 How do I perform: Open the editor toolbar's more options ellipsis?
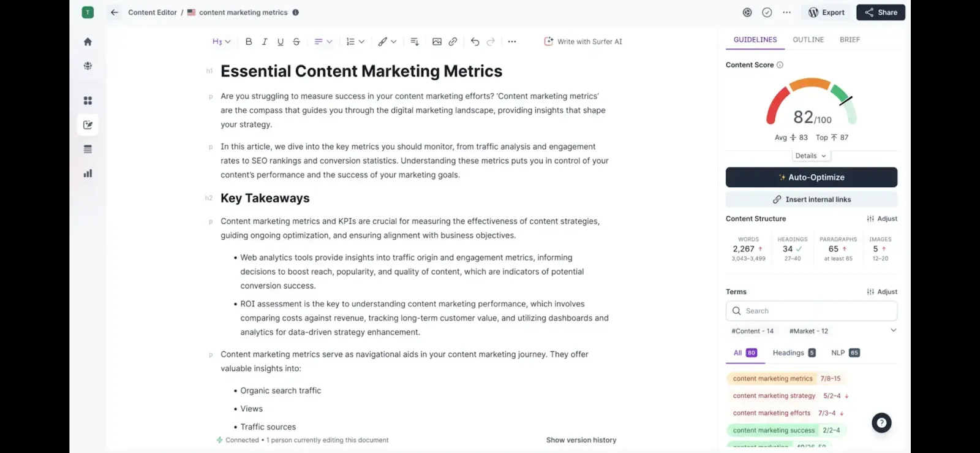pyautogui.click(x=512, y=42)
